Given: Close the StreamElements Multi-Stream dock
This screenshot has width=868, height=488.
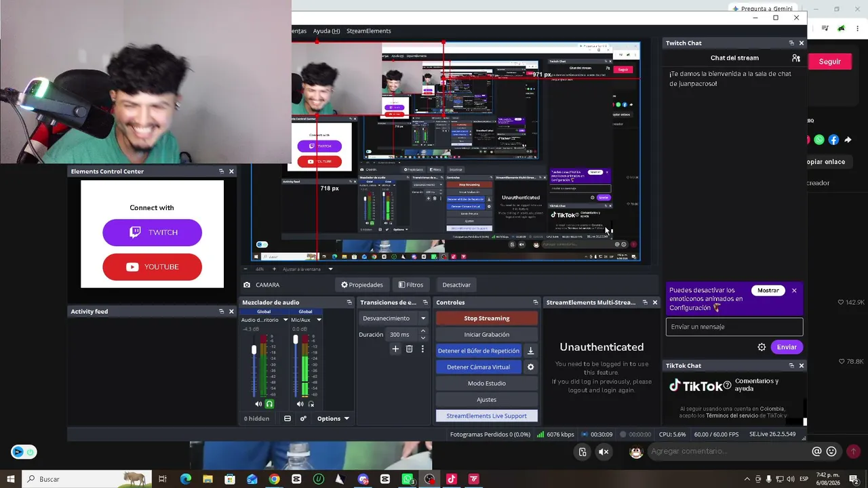Looking at the screenshot, I should [655, 302].
